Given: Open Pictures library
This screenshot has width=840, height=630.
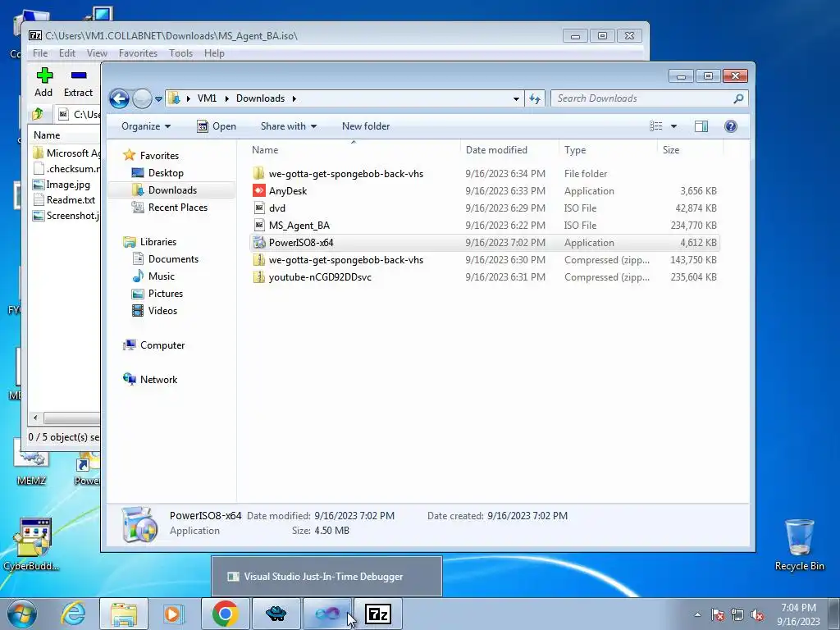Looking at the screenshot, I should click(166, 294).
